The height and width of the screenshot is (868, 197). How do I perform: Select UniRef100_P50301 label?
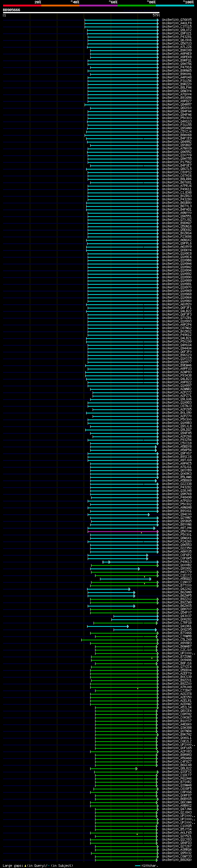coord(177,535)
